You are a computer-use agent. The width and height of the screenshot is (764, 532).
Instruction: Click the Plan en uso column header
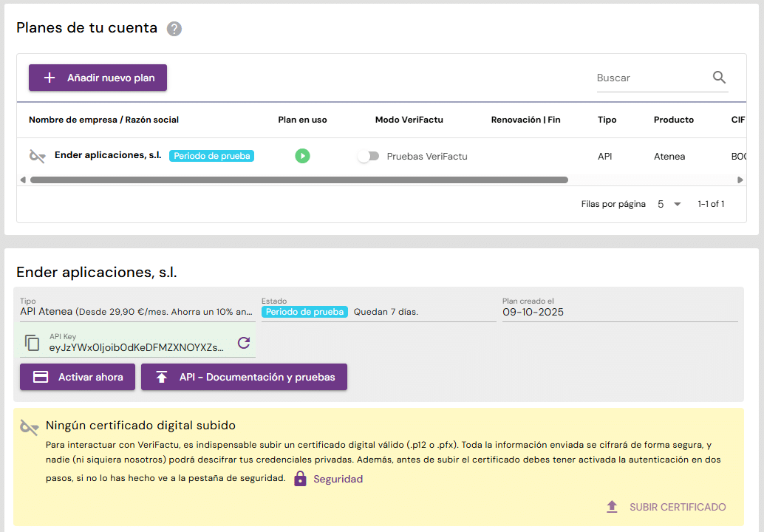[x=302, y=120]
